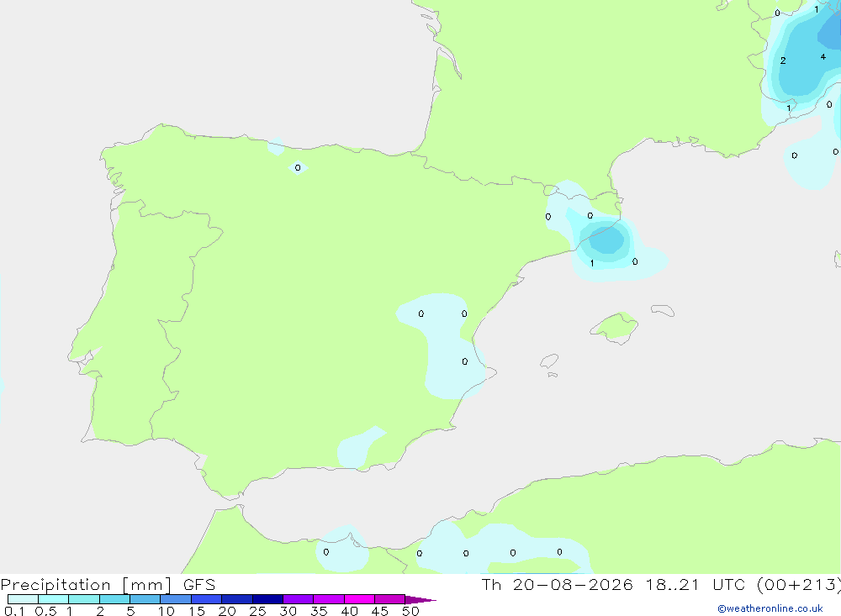The image size is (841, 616).
Task: Click the '4' precipitation value on the map
Action: tap(822, 57)
